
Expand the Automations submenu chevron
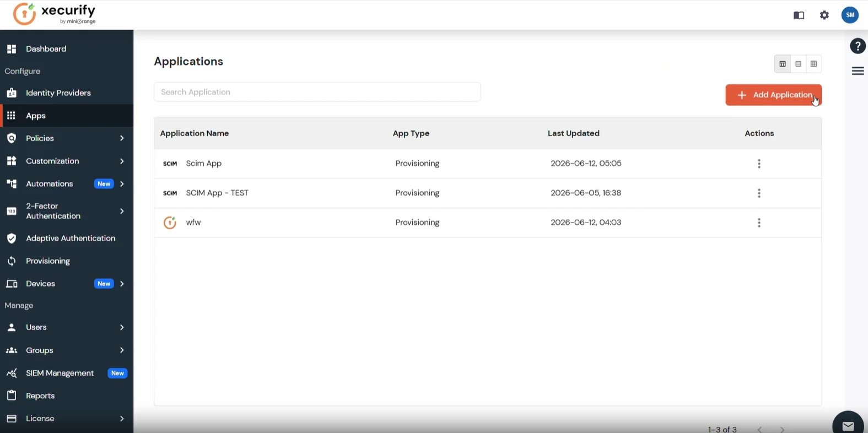point(122,184)
